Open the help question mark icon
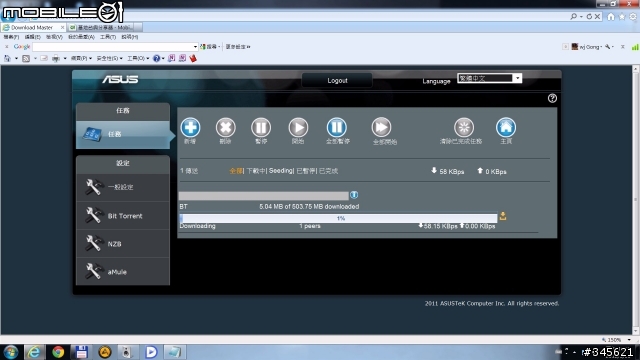 (552, 98)
